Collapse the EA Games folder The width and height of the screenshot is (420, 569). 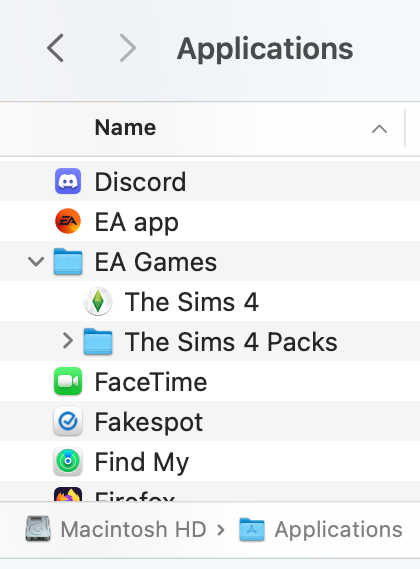pyautogui.click(x=36, y=261)
